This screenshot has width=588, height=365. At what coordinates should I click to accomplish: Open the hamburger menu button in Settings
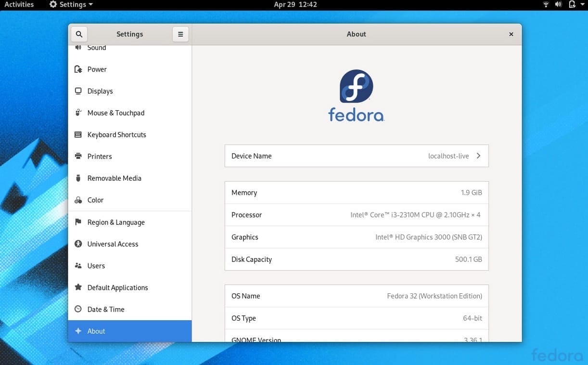180,34
